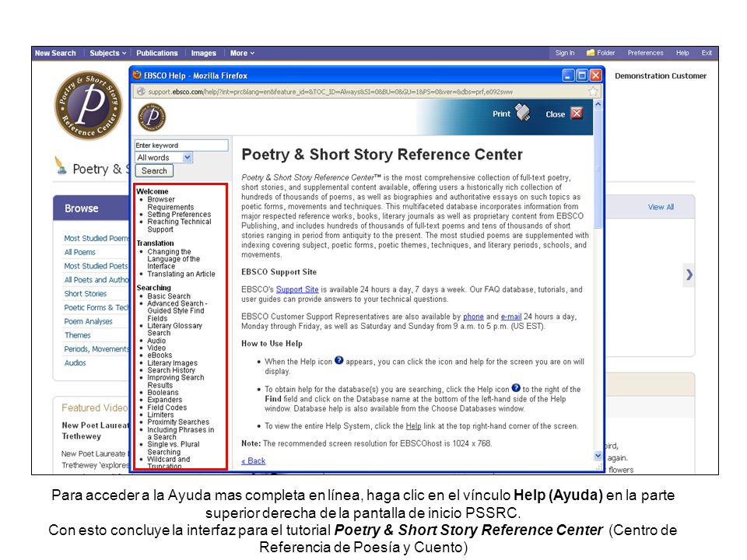Open the Basic Search help topic
The image size is (747, 560).
(x=169, y=296)
